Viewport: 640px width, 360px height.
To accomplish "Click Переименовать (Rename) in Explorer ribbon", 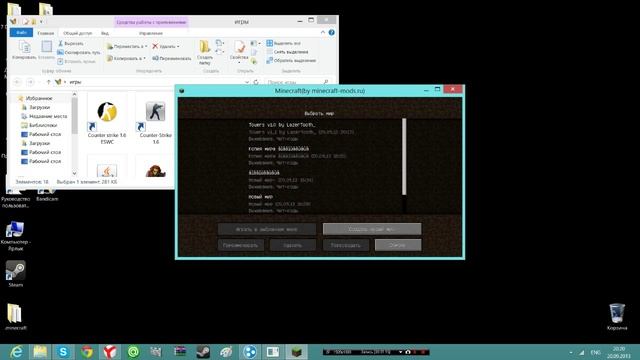I will pos(171,58).
